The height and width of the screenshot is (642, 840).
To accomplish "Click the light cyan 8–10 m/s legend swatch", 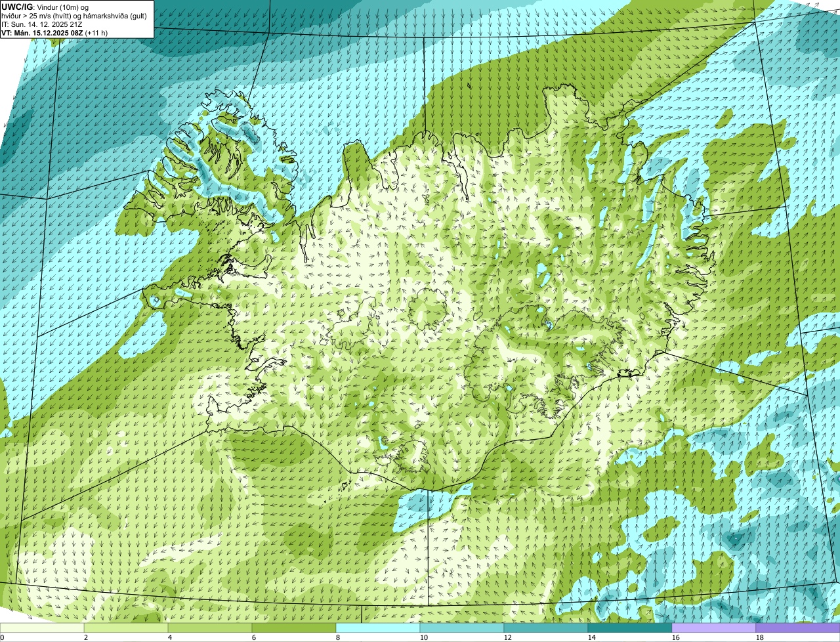I will click(x=378, y=628).
